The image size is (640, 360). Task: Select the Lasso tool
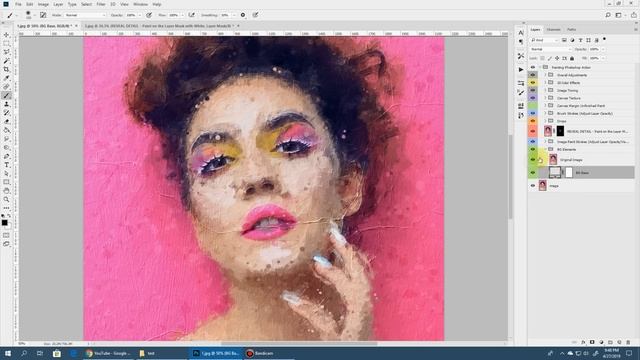6,52
